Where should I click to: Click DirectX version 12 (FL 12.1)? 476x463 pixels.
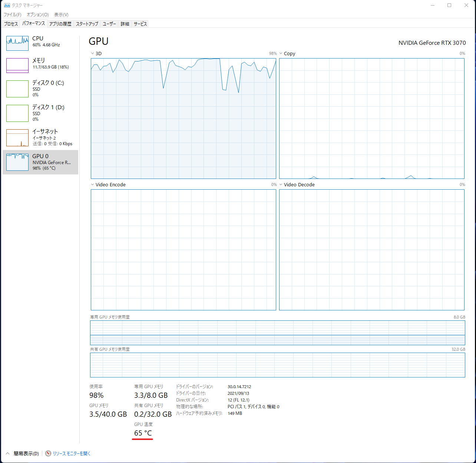238,400
